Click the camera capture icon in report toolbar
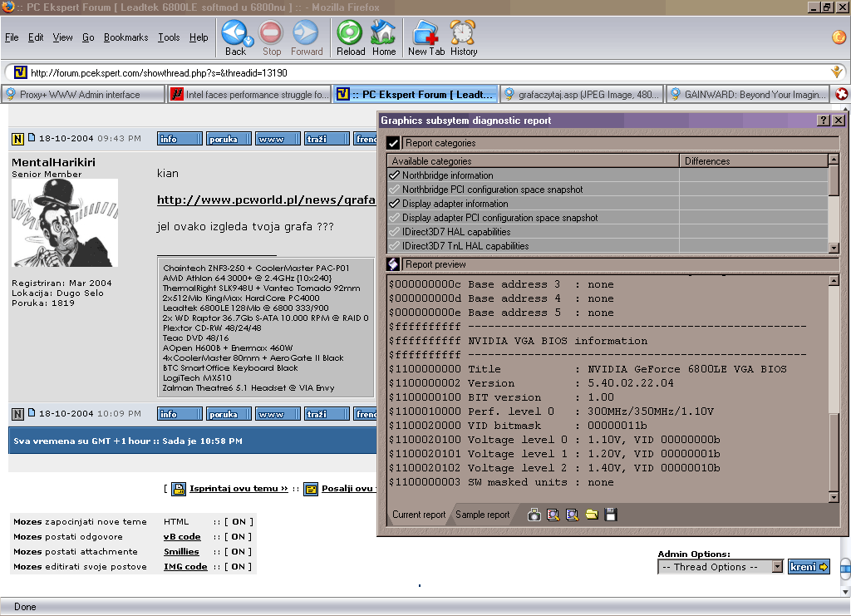Screen dimensions: 851x616 (x=534, y=515)
